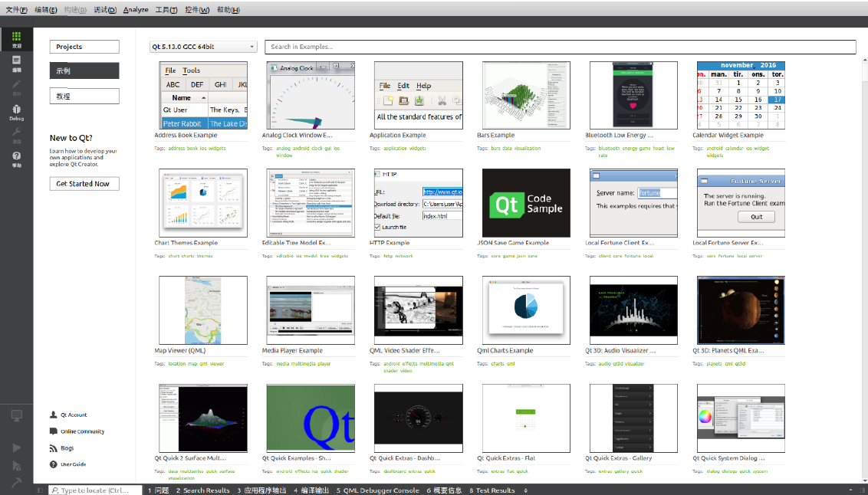Click the Run play icon in sidebar
The image size is (868, 495).
17,447
